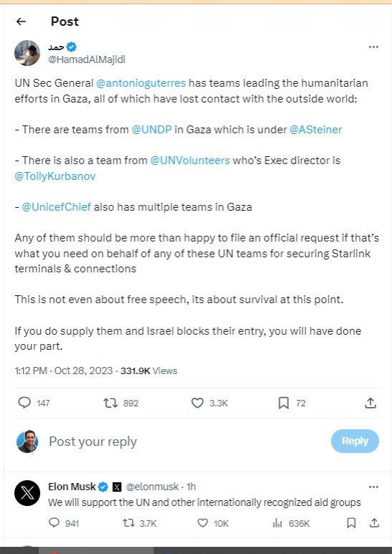Open @ToilyKurbanov profile link
The image size is (392, 554).
(x=55, y=176)
